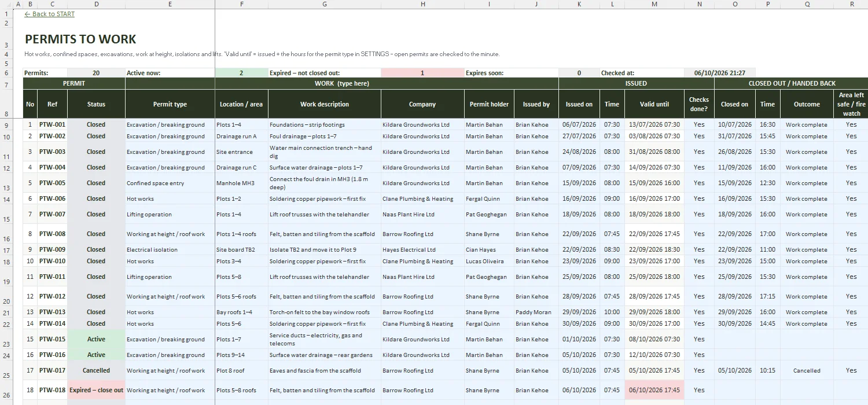Select the Bay roofs 1–4 location cell

tap(241, 312)
